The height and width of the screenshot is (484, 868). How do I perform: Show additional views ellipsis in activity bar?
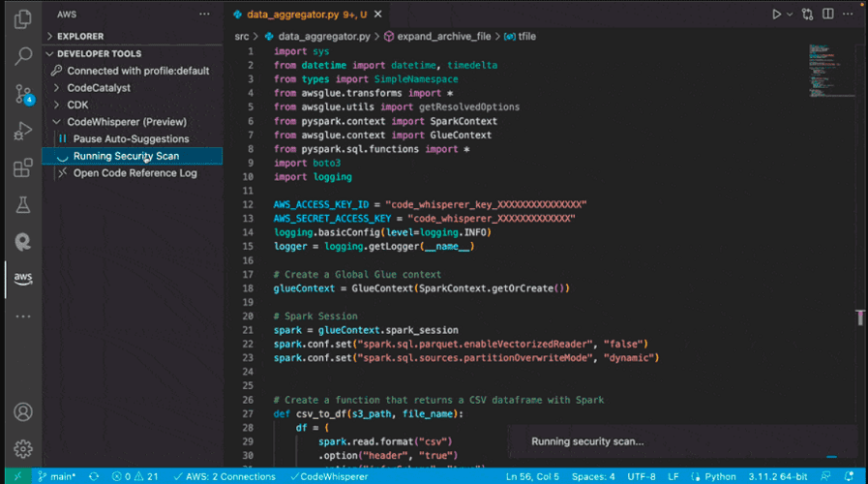coord(22,317)
